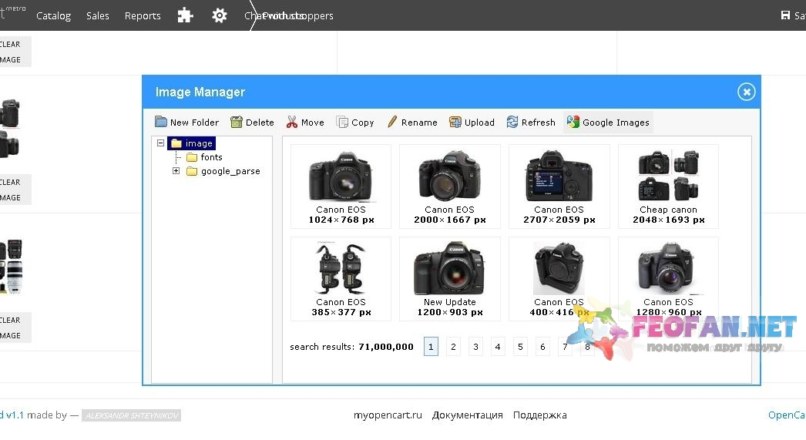The height and width of the screenshot is (440, 806).
Task: Close the Image Manager dialog
Action: [x=746, y=92]
